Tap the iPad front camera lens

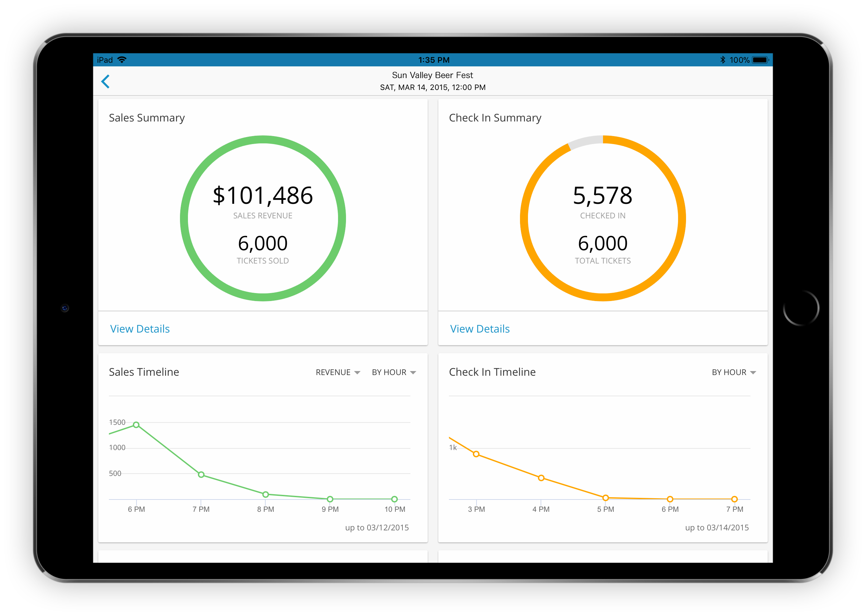click(x=65, y=308)
